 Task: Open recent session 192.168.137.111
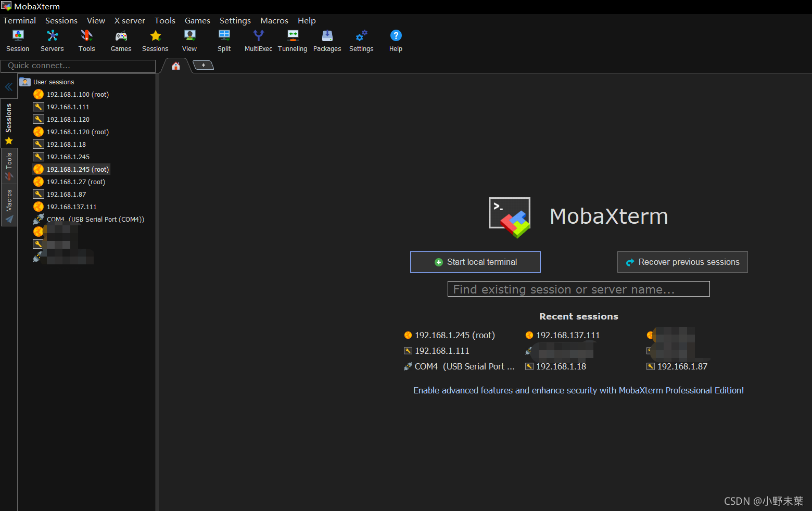tap(563, 335)
